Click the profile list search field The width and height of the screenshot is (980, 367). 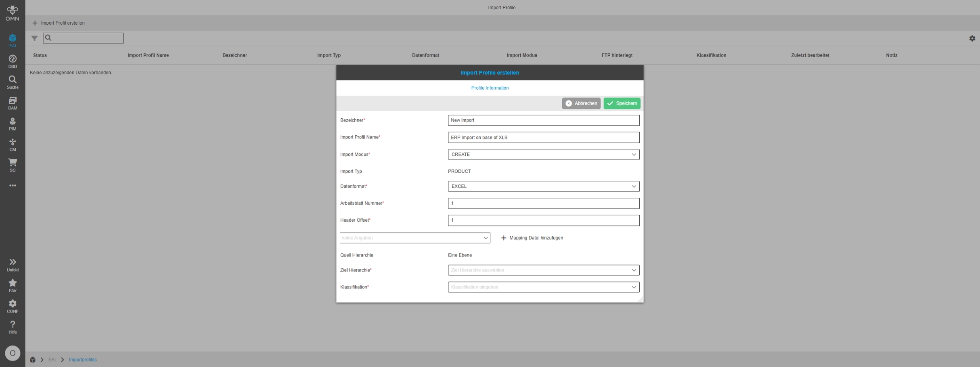pyautogui.click(x=83, y=38)
